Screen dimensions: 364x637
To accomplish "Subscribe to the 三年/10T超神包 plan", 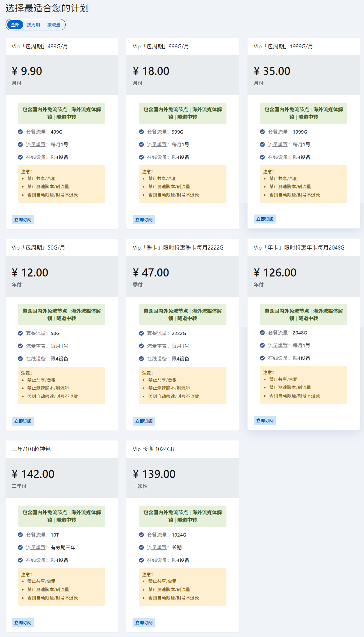I will [x=23, y=623].
